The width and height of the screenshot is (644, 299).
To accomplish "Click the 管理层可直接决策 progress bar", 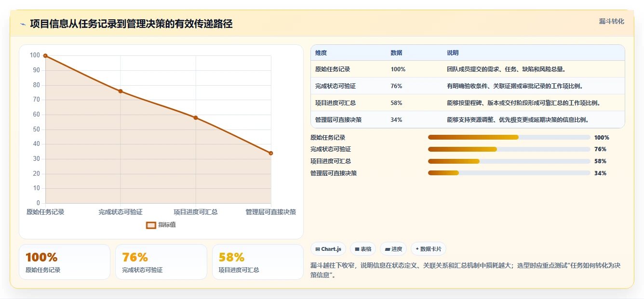I will [x=509, y=173].
